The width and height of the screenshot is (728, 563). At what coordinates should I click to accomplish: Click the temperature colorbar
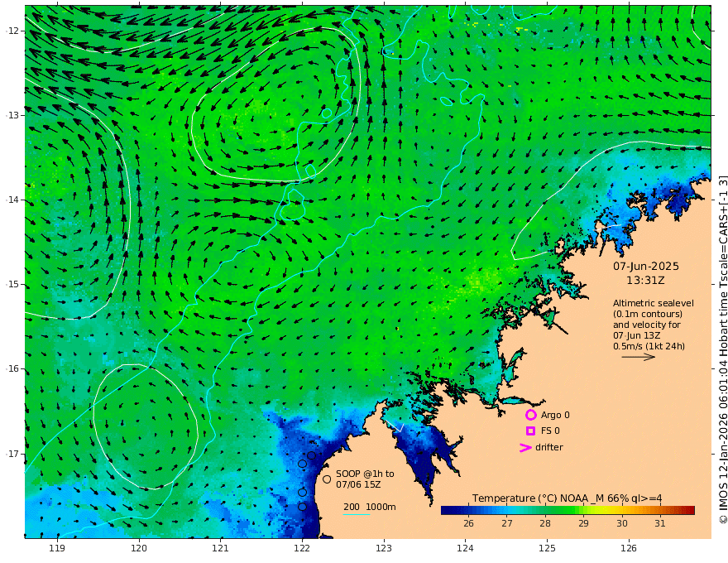click(568, 510)
